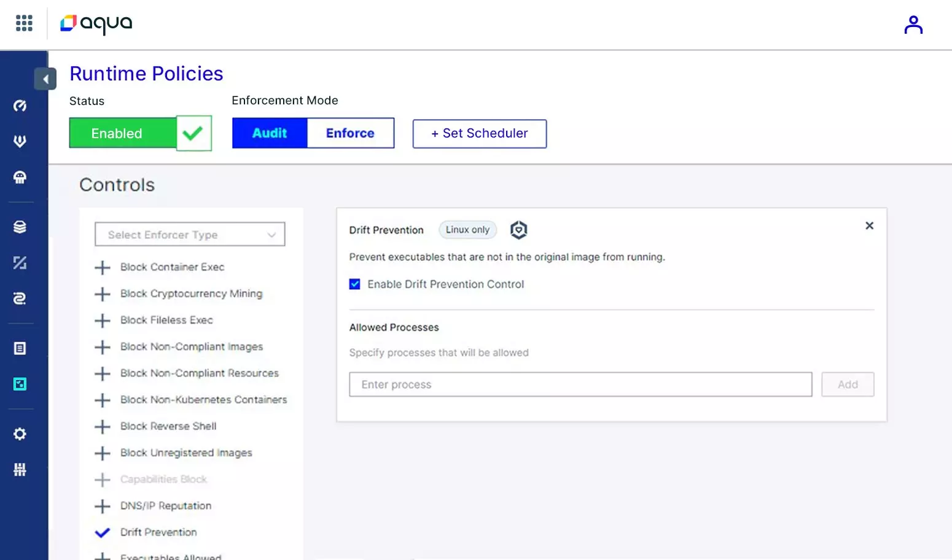This screenshot has height=560, width=952.
Task: Open the looped arrows sidebar icon
Action: (20, 298)
